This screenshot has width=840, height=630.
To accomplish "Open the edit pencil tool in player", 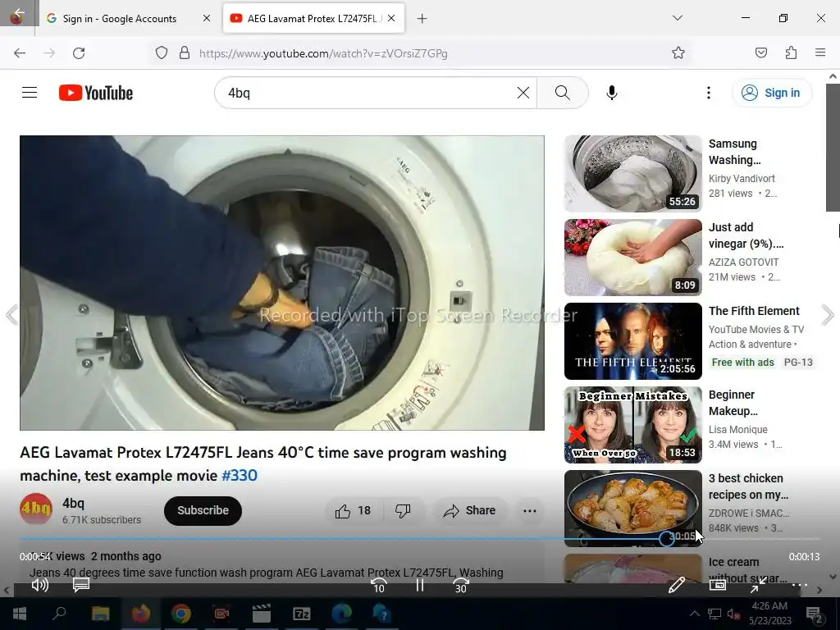I will 677,585.
